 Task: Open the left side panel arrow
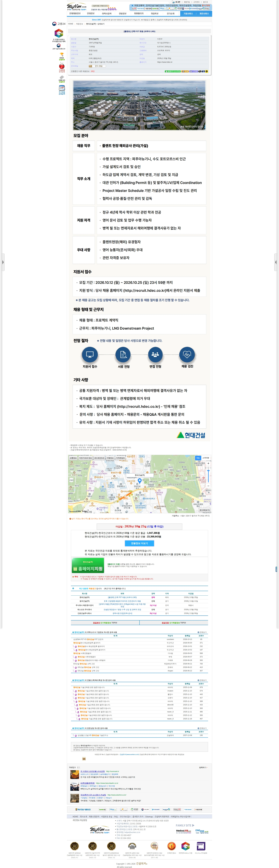tap(3, 262)
